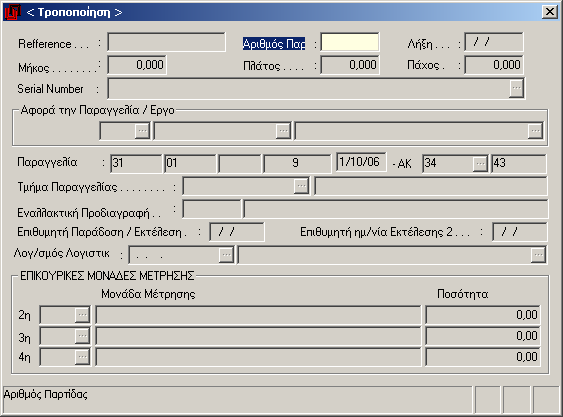Open the Λογ/σμός Λογιστικ code lookup
The image size is (563, 417).
(x=226, y=255)
